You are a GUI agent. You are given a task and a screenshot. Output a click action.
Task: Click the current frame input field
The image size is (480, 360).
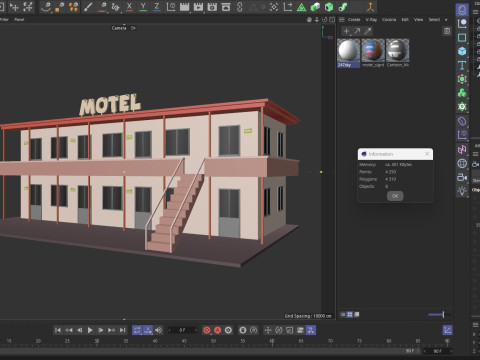(x=182, y=330)
